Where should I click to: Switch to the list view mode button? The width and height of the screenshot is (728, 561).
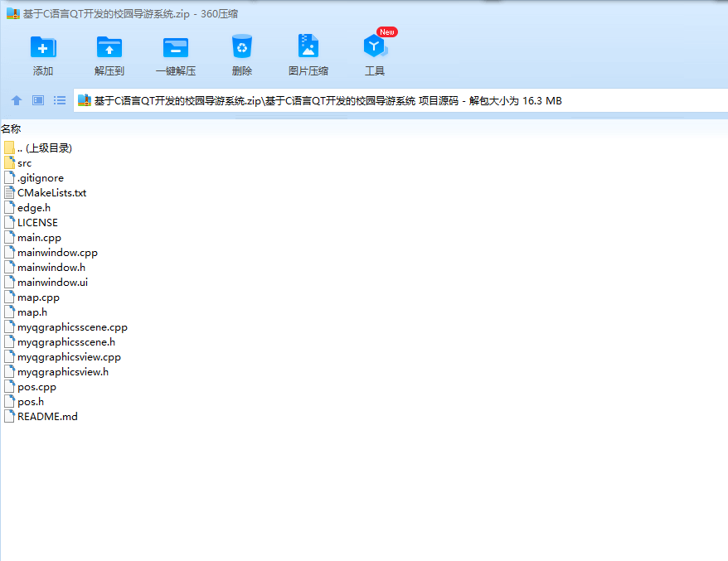tap(60, 100)
